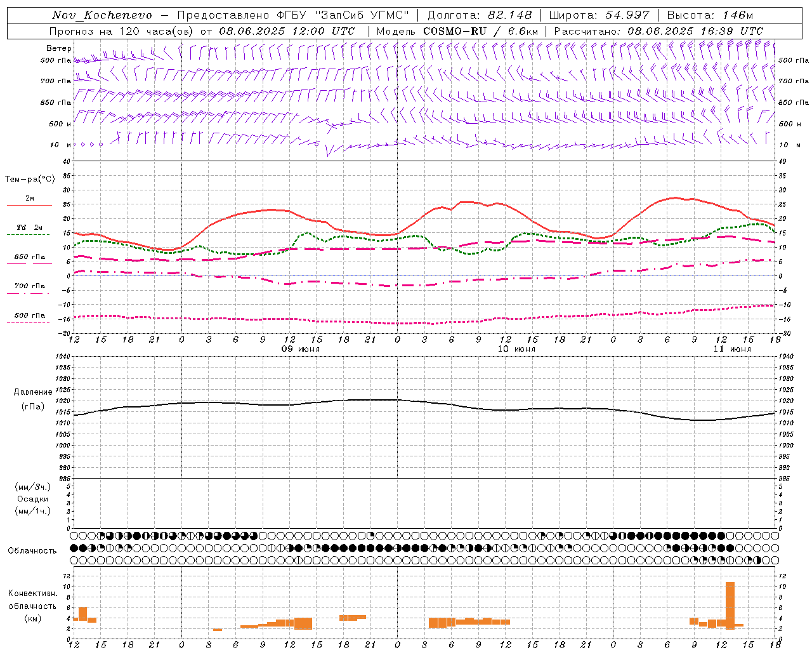Click the red 2м temperature legend line
This screenshot has height=650, width=812.
(29, 205)
